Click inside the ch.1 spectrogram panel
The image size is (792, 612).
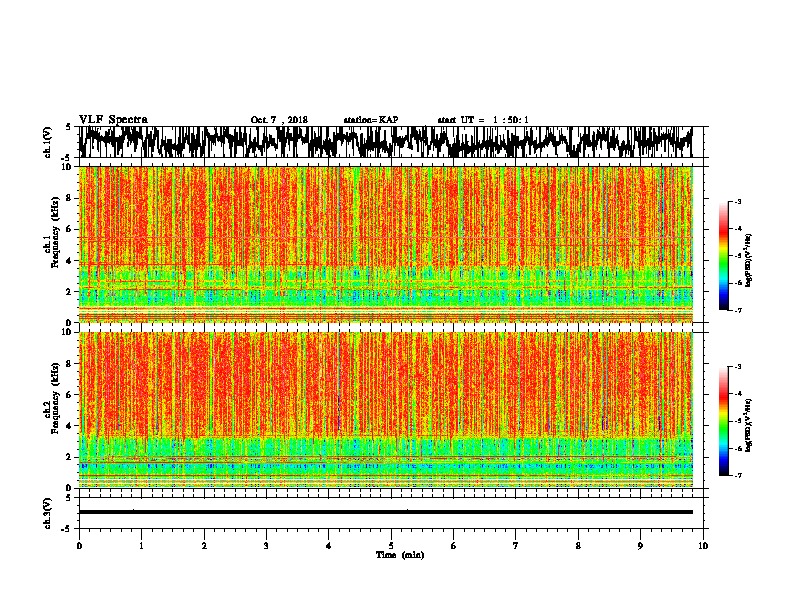tap(386, 244)
